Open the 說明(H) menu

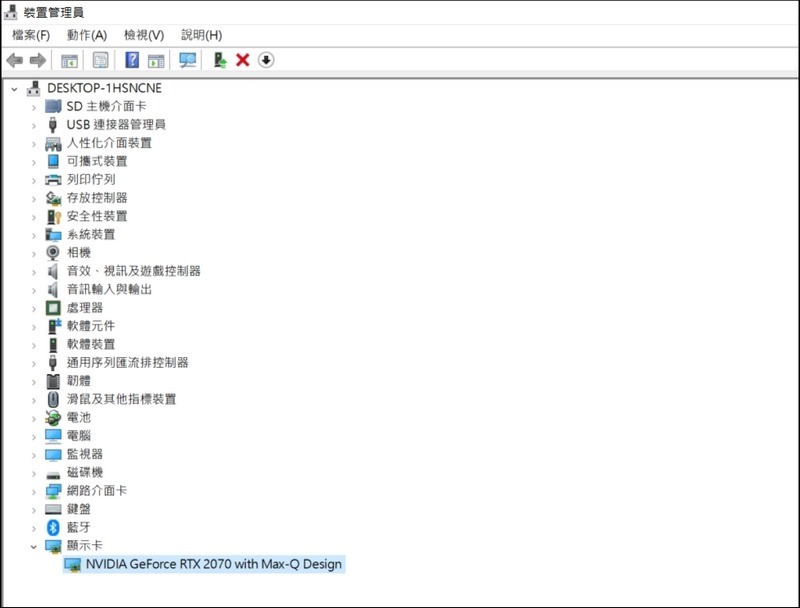pos(202,35)
